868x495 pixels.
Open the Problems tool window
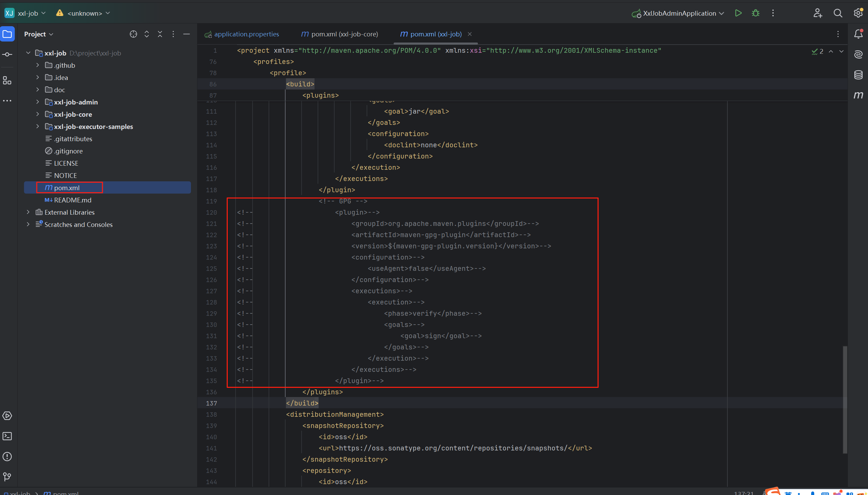click(x=7, y=457)
